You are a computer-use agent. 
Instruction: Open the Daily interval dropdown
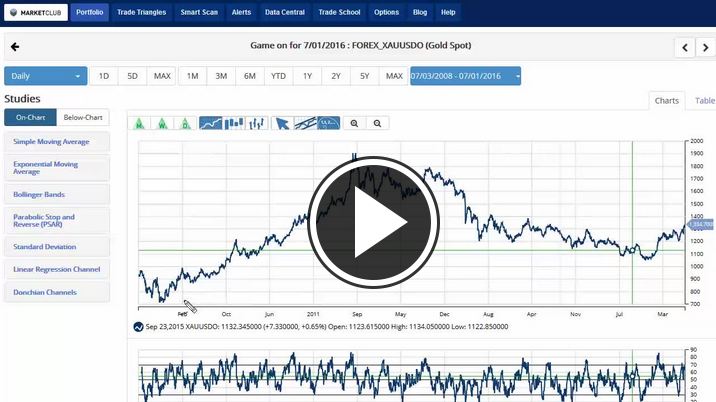pos(45,76)
